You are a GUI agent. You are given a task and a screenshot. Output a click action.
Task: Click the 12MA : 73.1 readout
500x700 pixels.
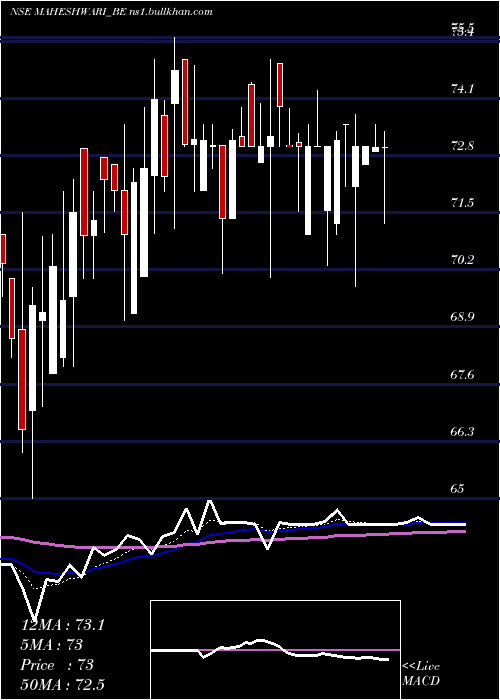[x=63, y=625]
